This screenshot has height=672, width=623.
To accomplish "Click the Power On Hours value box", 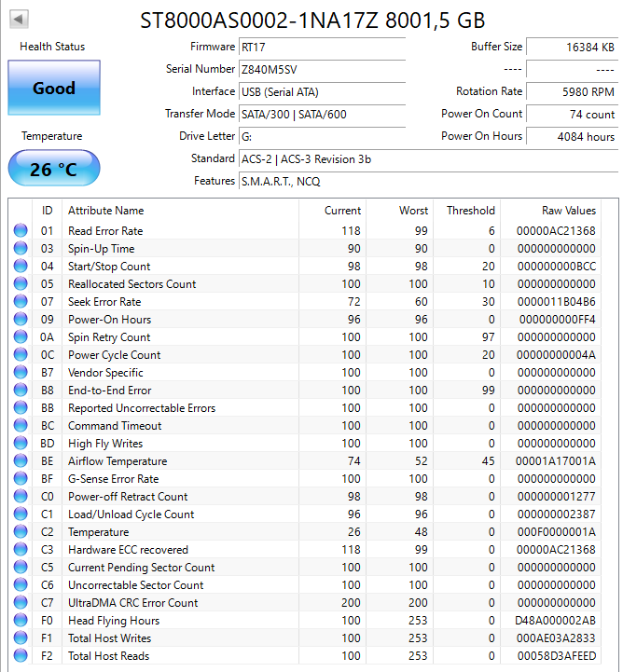I will [x=571, y=136].
